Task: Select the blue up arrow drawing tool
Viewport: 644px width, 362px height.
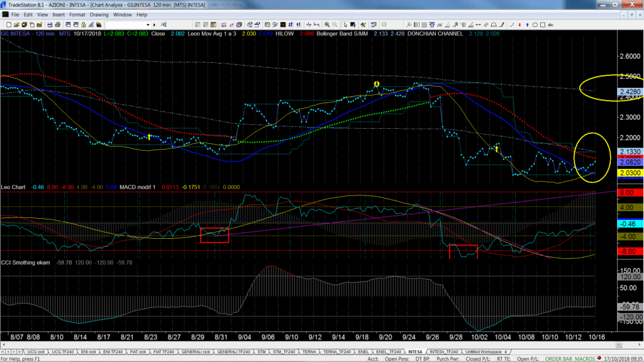Action: pos(527,25)
